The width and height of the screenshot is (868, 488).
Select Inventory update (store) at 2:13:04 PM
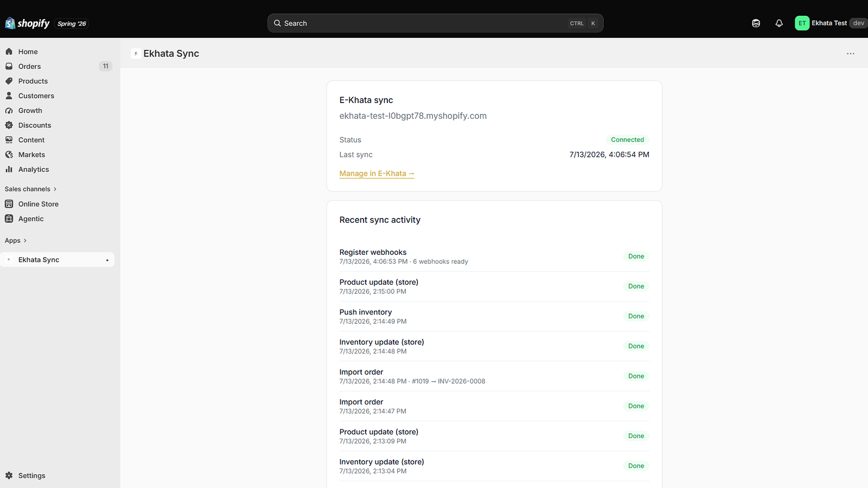(494, 466)
